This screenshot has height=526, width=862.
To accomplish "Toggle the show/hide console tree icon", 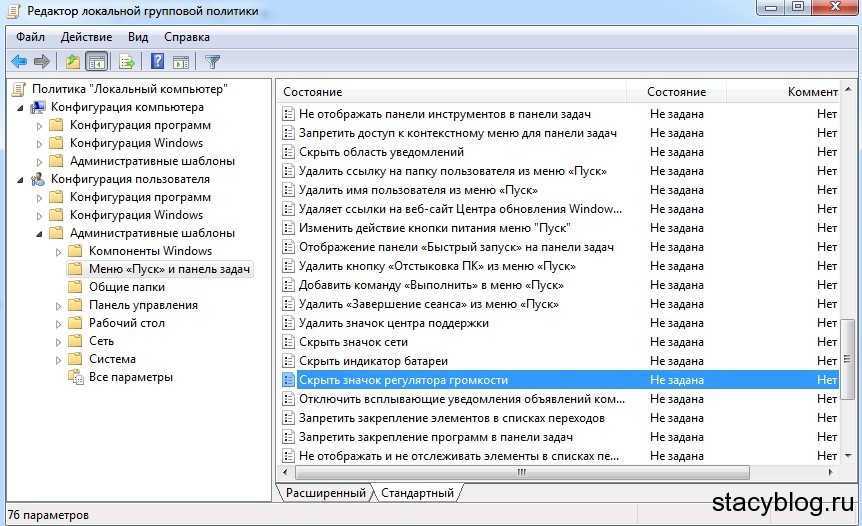I will click(x=97, y=61).
